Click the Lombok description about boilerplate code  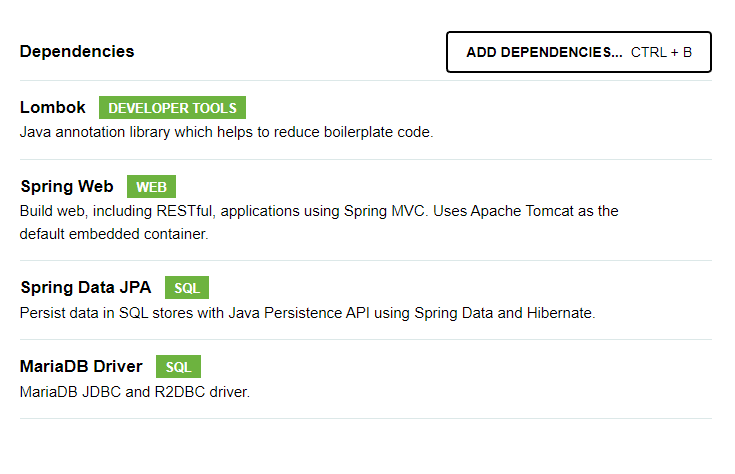pos(226,132)
